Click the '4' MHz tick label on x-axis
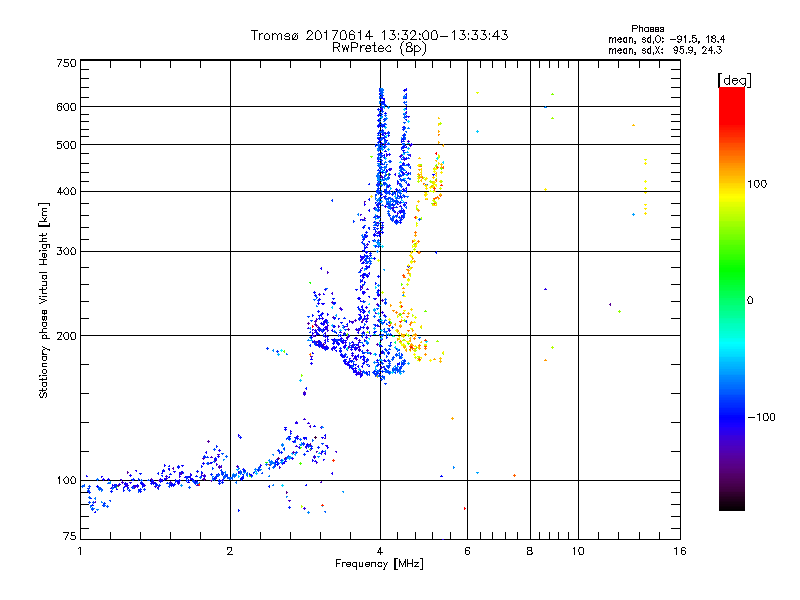800x600 pixels. 380,551
